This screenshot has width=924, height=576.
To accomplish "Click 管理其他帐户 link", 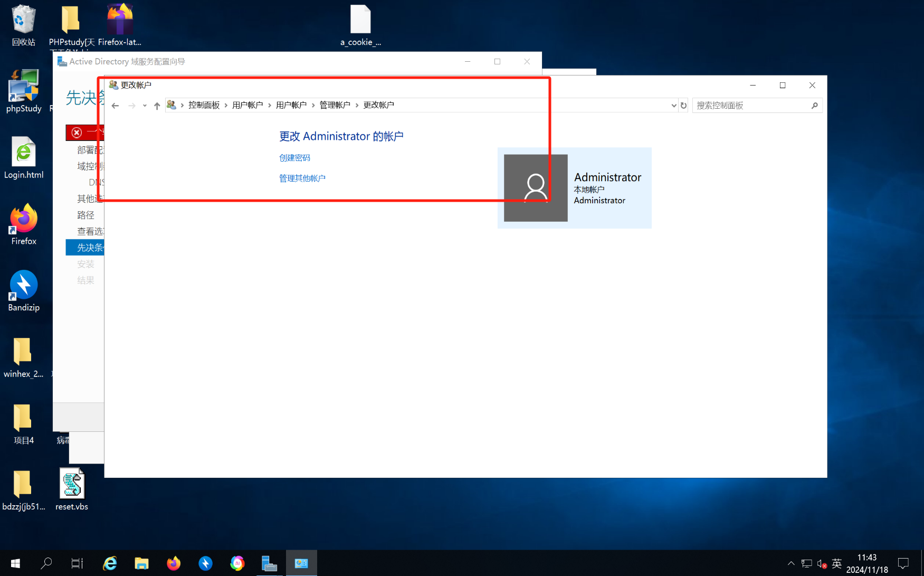I will [x=302, y=178].
